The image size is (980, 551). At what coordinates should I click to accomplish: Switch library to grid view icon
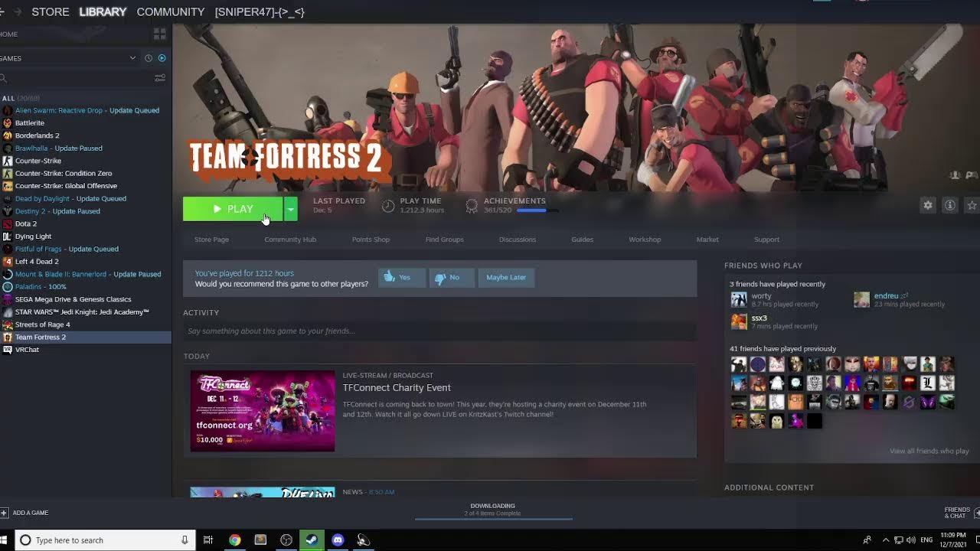point(159,34)
